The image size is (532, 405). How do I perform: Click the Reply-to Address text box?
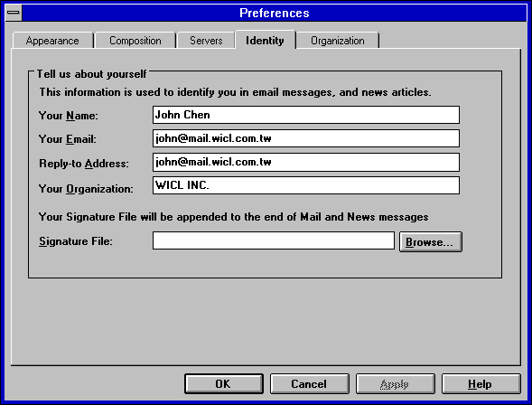(x=306, y=163)
